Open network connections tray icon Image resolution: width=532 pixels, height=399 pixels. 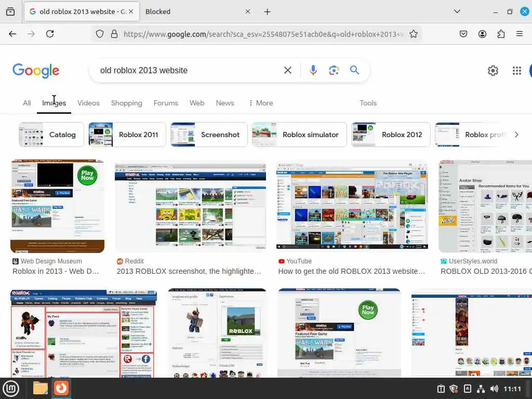coord(481,389)
